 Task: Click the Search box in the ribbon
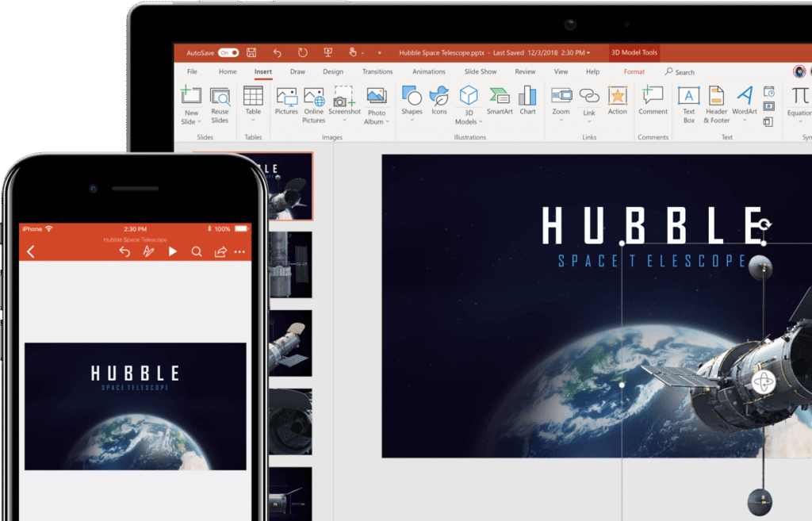(x=680, y=72)
